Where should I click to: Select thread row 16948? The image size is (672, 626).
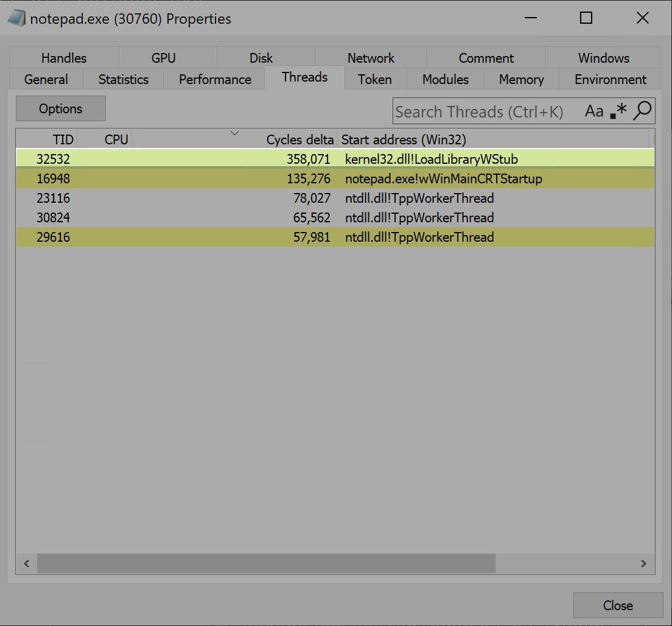[x=335, y=178]
